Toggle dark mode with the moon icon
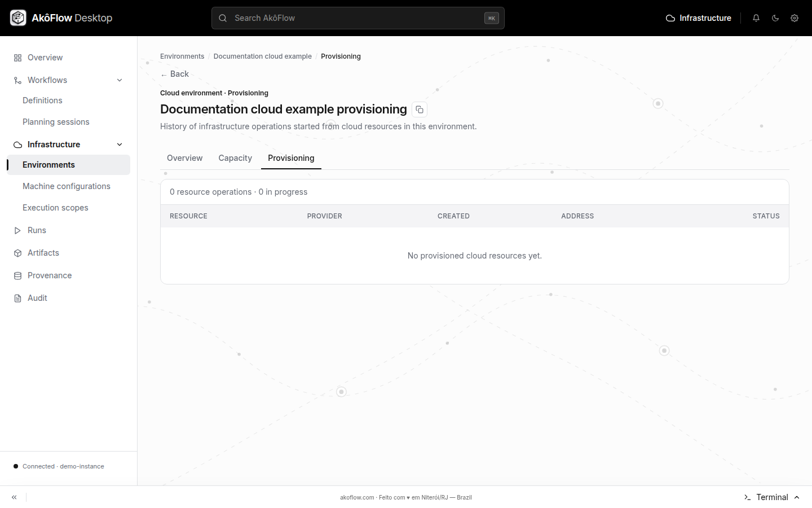 click(x=775, y=18)
